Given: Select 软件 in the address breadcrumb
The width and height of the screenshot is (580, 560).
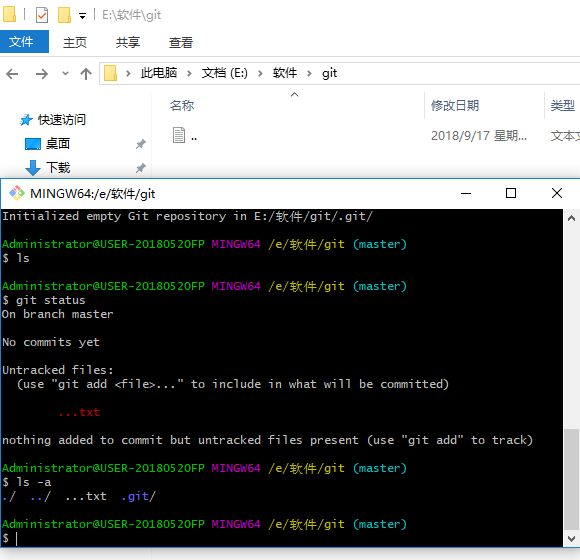Looking at the screenshot, I should [285, 73].
